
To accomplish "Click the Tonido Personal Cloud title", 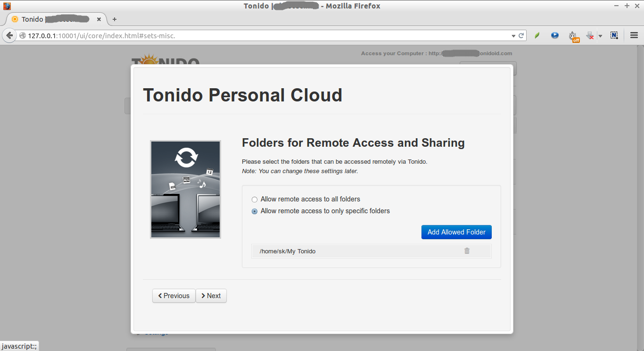I will tap(242, 95).
